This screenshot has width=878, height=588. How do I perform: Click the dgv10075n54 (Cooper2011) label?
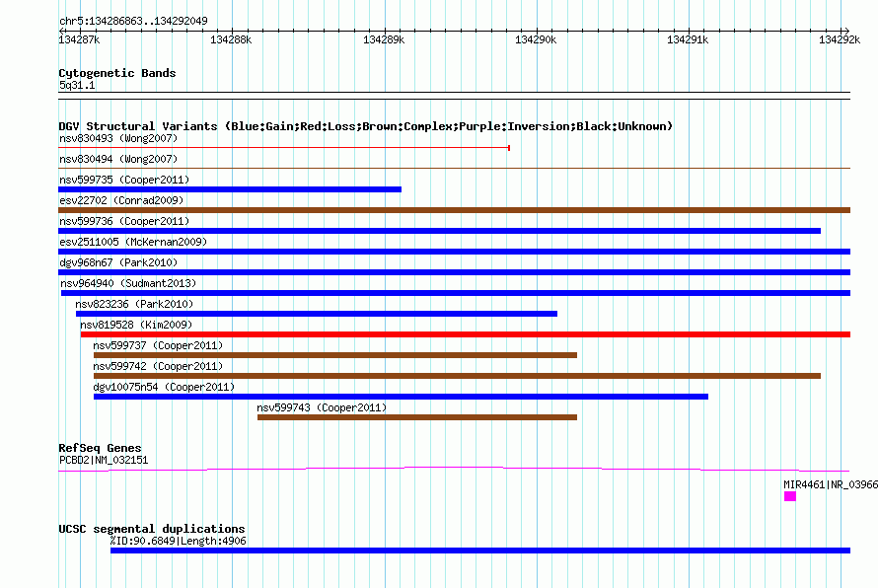point(164,387)
